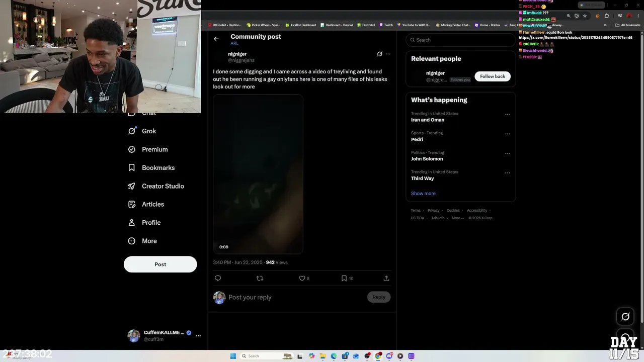Viewport: 644px width, 362px height.
Task: Open the Premium sidebar item
Action: (147, 149)
